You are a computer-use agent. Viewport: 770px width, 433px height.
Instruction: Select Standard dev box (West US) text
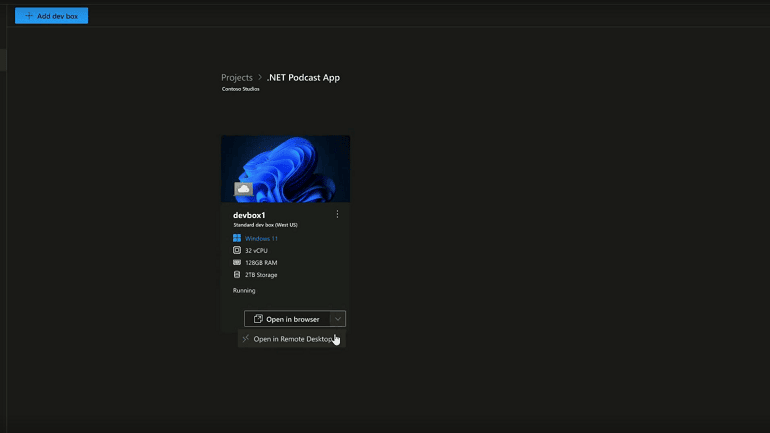[265, 225]
